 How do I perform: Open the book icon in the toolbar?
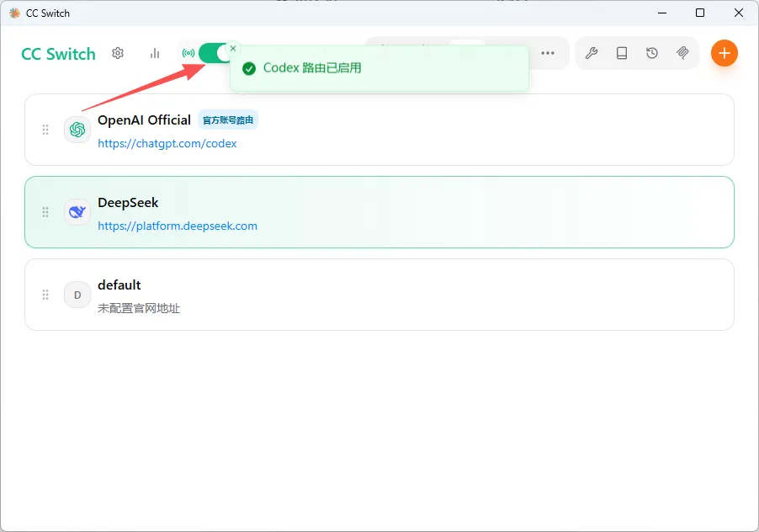[x=622, y=53]
